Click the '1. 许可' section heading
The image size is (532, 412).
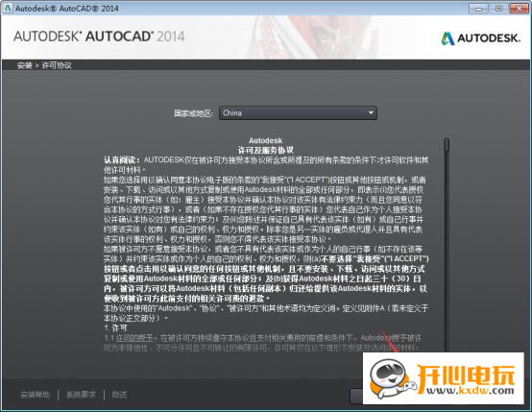tap(115, 327)
